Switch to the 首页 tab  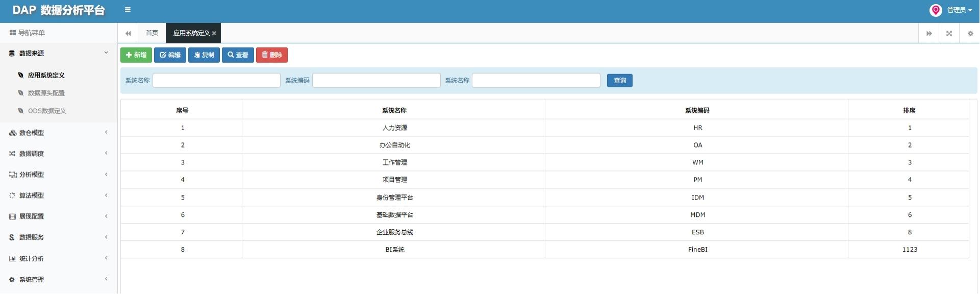pyautogui.click(x=152, y=33)
